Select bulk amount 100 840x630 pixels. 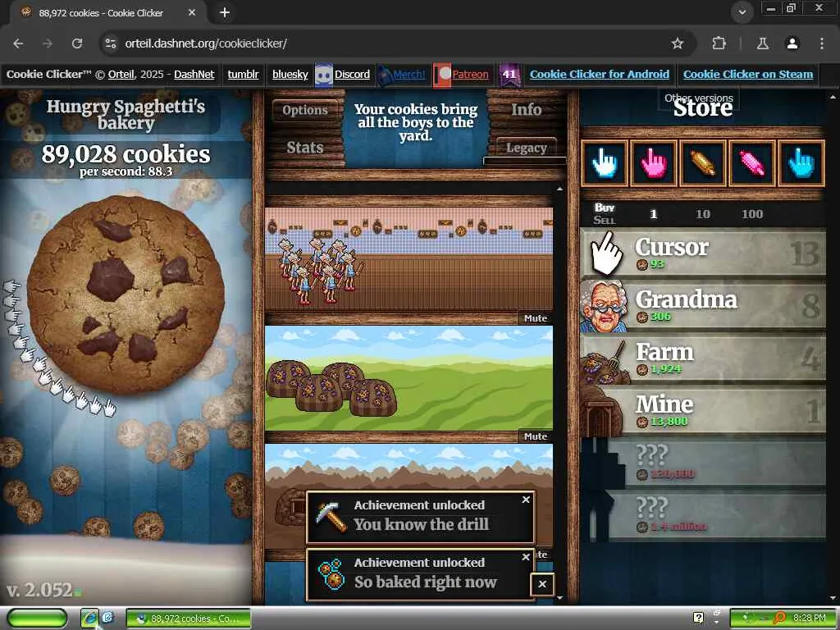(751, 214)
